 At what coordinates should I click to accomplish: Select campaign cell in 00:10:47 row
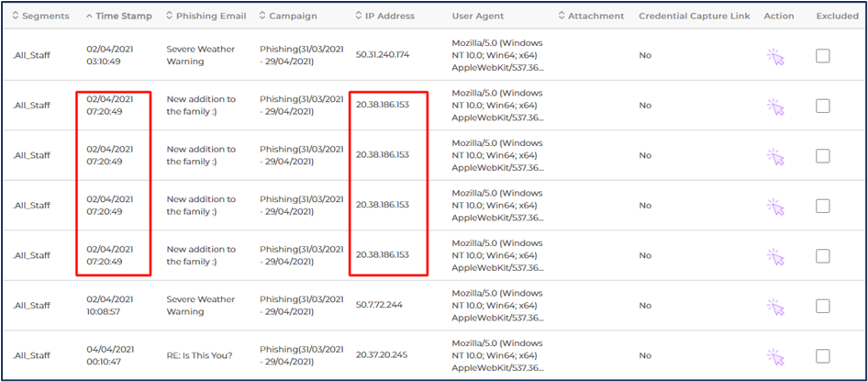pyautogui.click(x=302, y=355)
